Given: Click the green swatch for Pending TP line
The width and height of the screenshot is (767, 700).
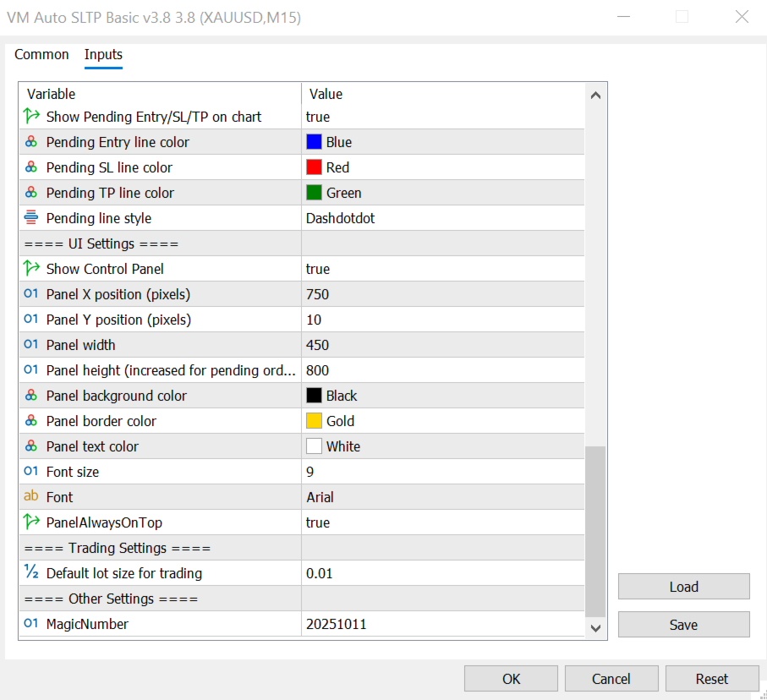Looking at the screenshot, I should 314,193.
